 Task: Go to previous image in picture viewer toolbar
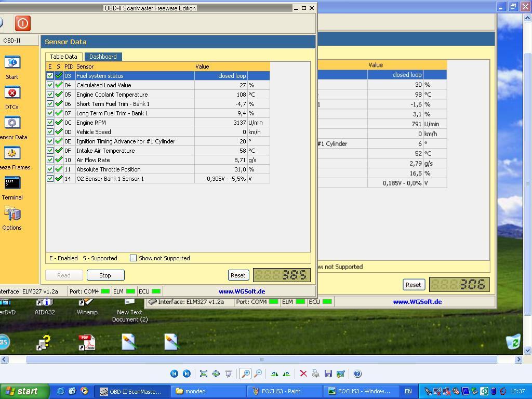pos(174,374)
